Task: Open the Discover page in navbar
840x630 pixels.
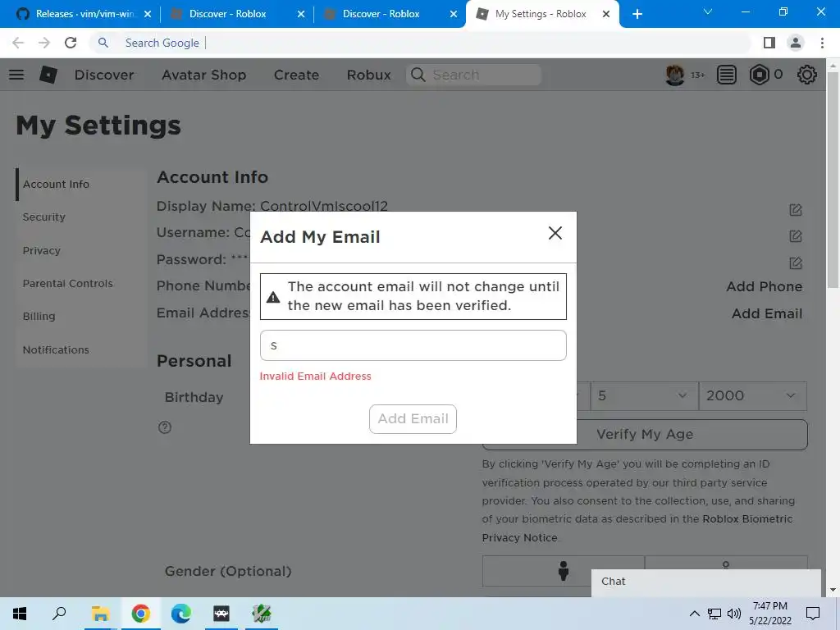Action: [104, 75]
